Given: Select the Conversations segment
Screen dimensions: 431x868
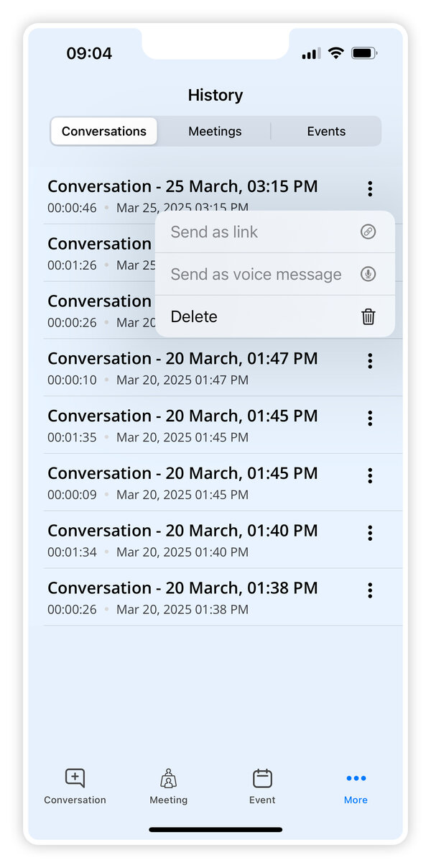Looking at the screenshot, I should tap(104, 132).
